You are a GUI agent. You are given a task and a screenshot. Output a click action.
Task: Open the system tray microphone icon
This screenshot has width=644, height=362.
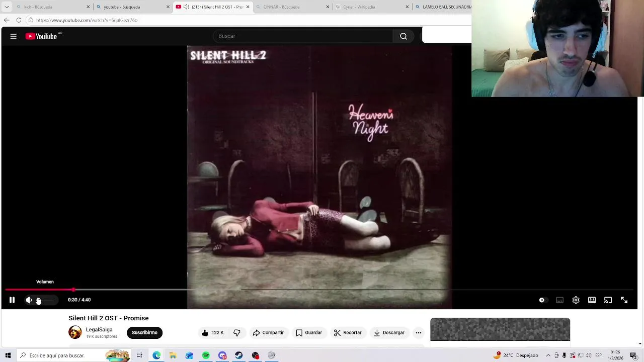(565, 355)
